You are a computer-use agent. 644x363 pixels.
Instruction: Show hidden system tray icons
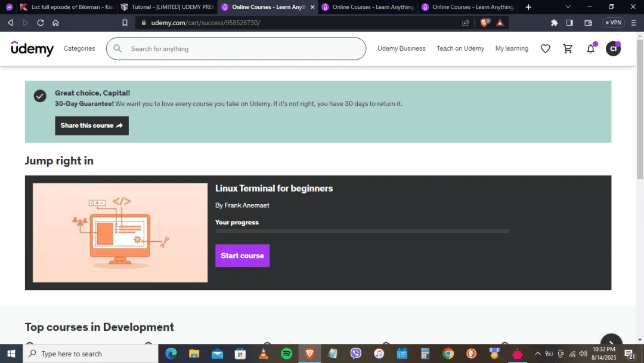pyautogui.click(x=537, y=353)
